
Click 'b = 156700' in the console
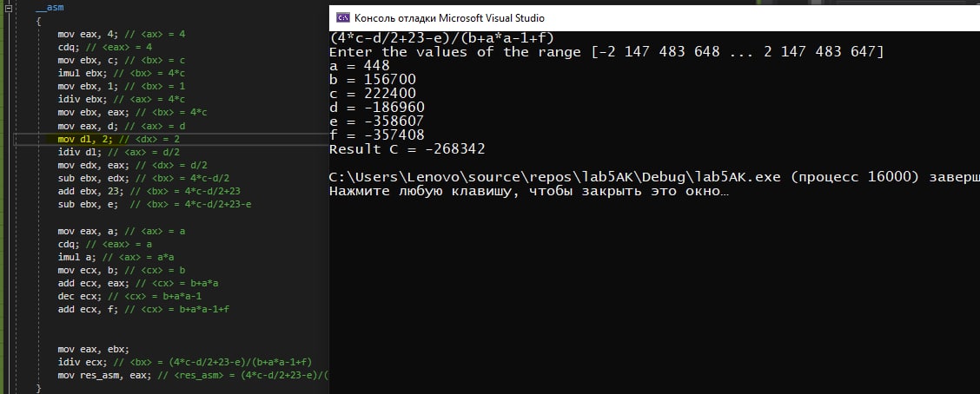[373, 79]
